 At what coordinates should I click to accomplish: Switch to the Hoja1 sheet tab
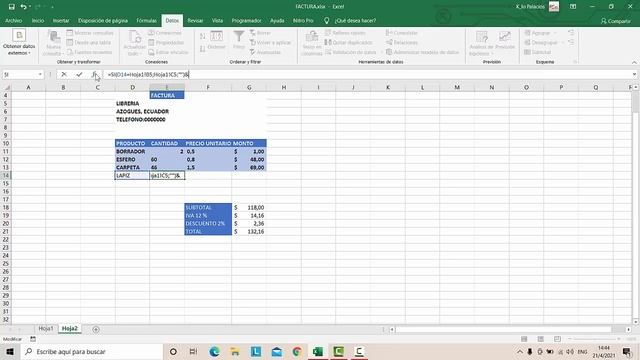[46, 329]
